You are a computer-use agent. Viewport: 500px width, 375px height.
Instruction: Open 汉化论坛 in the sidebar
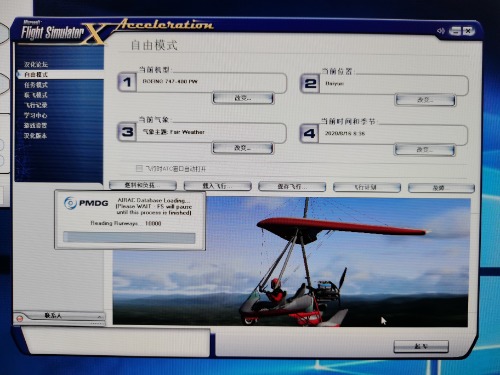pyautogui.click(x=36, y=64)
